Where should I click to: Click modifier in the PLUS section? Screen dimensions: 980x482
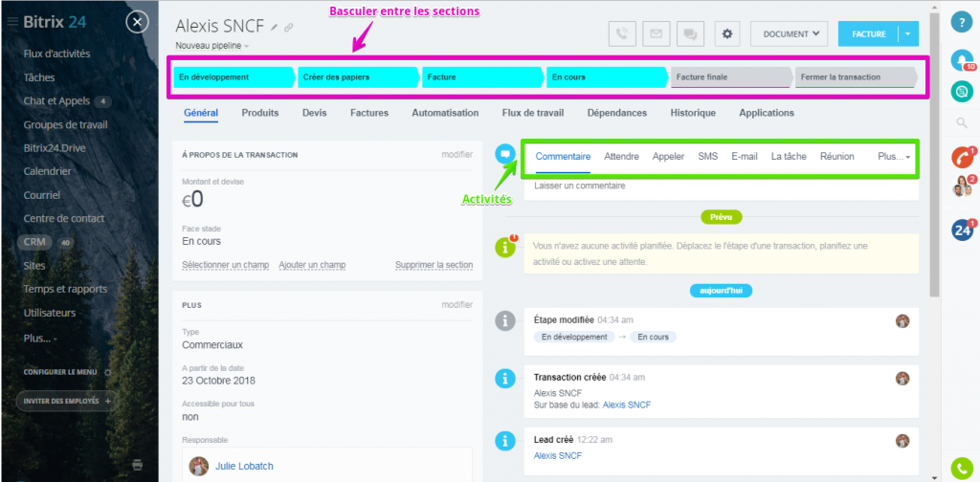coord(457,305)
